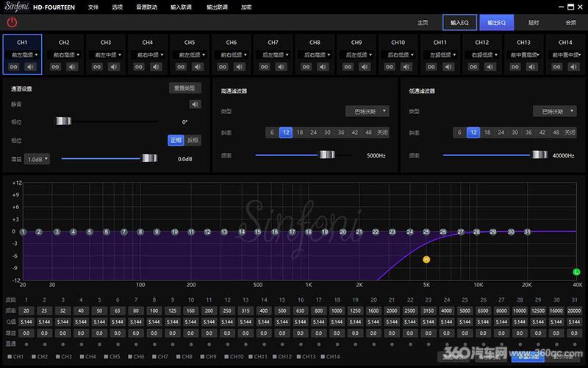Click the link icon under CH5

181,67
